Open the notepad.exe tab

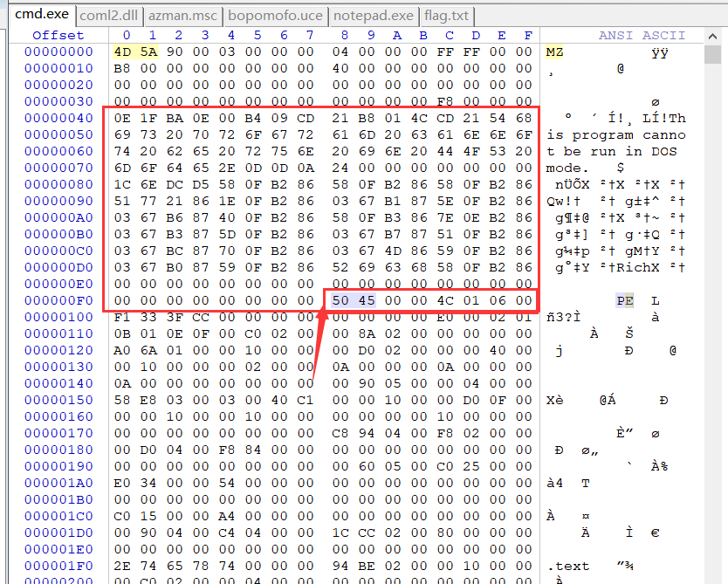point(374,16)
